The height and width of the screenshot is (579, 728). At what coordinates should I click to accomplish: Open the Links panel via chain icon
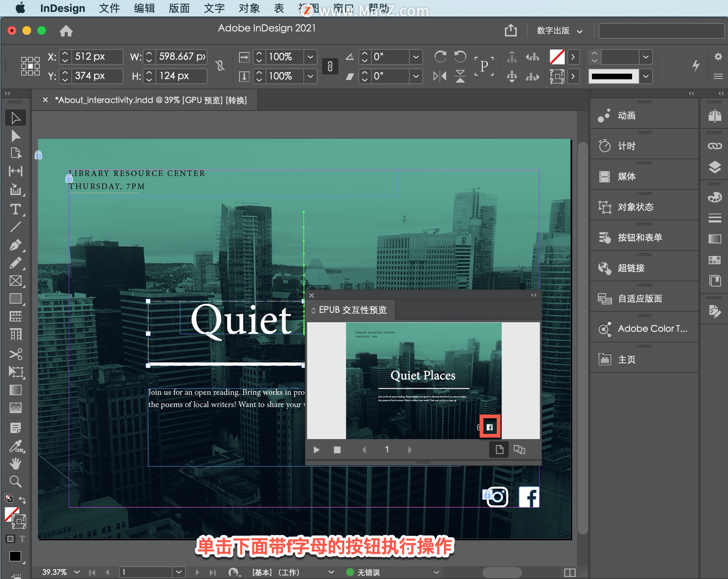coord(714,146)
